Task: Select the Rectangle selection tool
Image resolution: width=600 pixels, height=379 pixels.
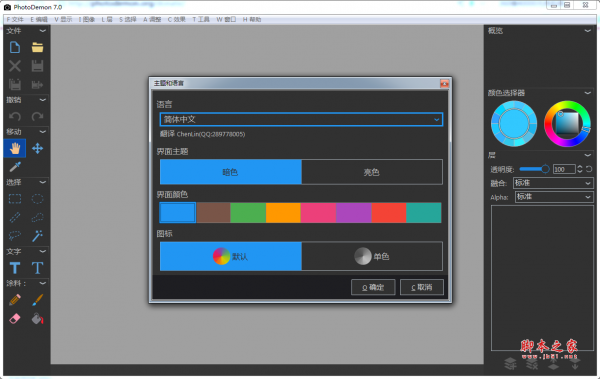Action: click(15, 199)
